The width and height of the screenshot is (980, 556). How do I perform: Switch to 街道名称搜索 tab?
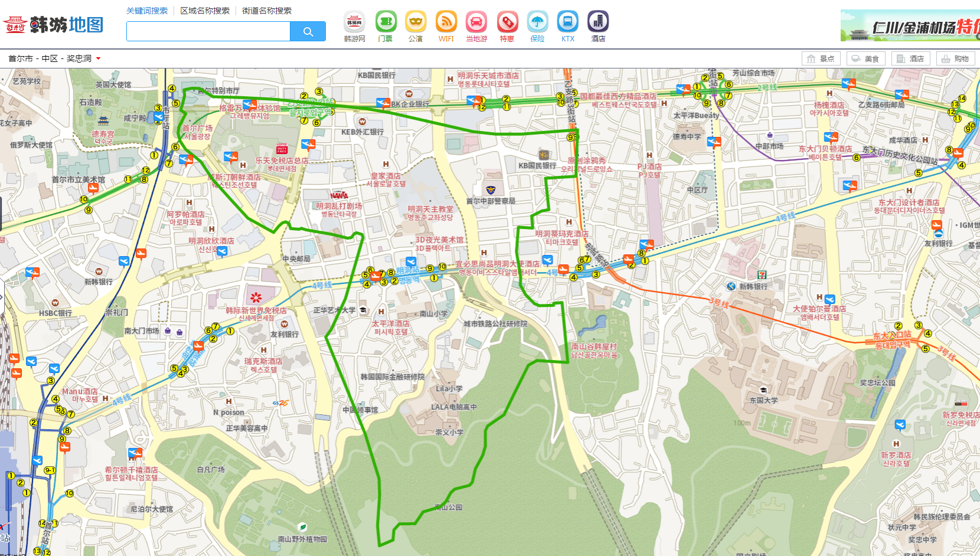point(267,11)
